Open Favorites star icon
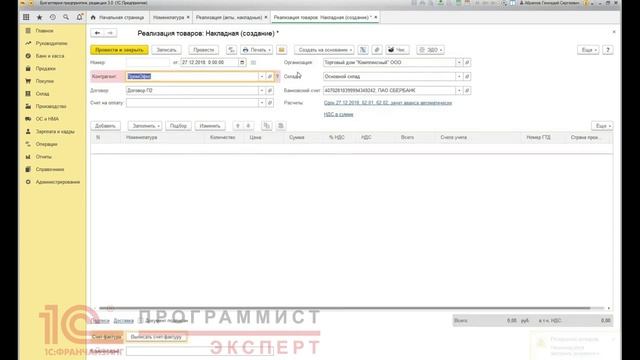The width and height of the screenshot is (640, 360). 40,17
